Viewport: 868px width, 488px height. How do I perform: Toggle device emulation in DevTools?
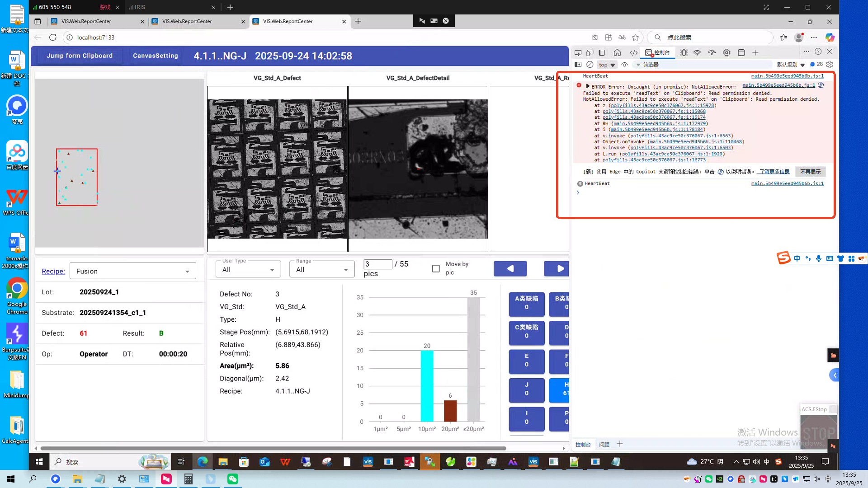(590, 53)
